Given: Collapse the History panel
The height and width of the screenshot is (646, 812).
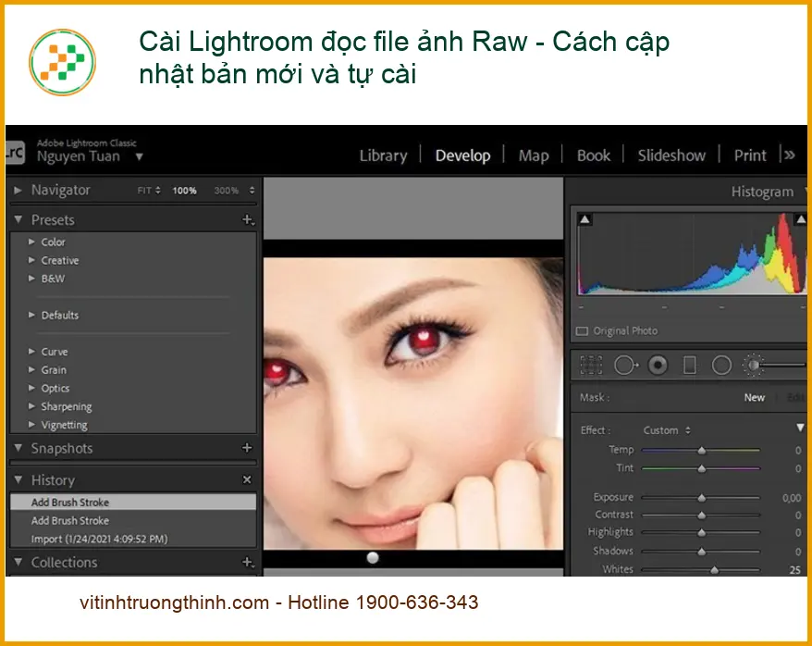Looking at the screenshot, I should pyautogui.click(x=18, y=479).
